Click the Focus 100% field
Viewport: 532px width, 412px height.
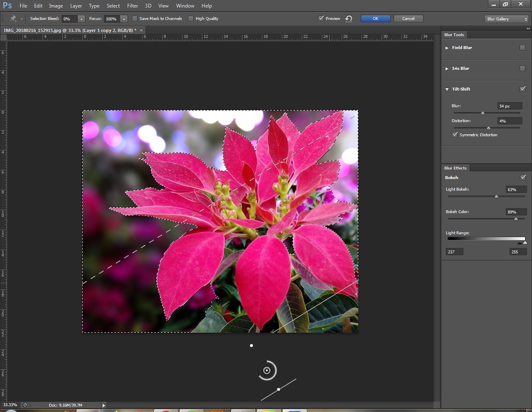pyautogui.click(x=112, y=19)
